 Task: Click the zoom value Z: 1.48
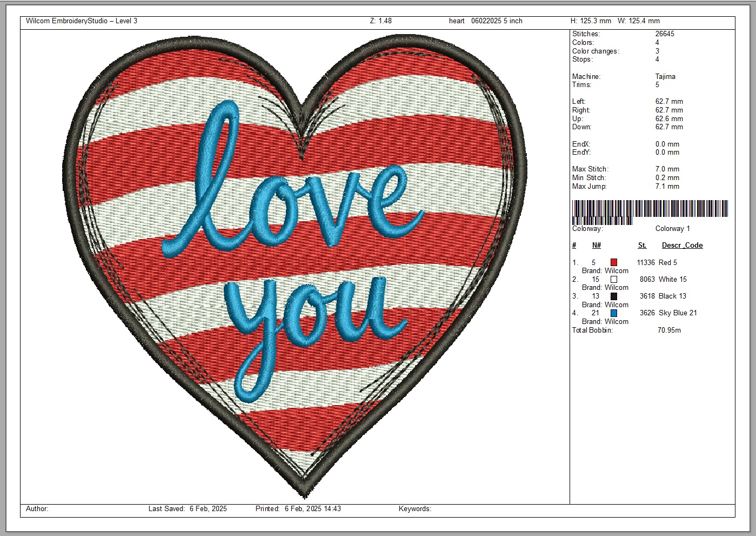[380, 21]
